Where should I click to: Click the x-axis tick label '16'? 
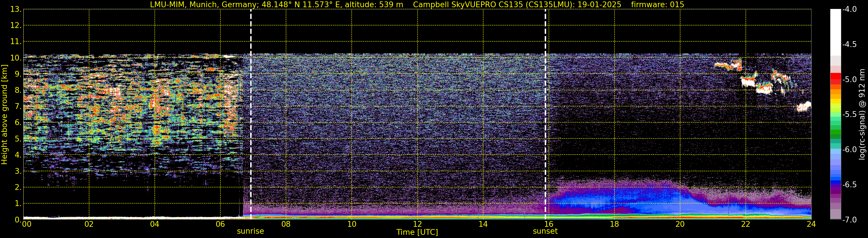click(x=548, y=224)
